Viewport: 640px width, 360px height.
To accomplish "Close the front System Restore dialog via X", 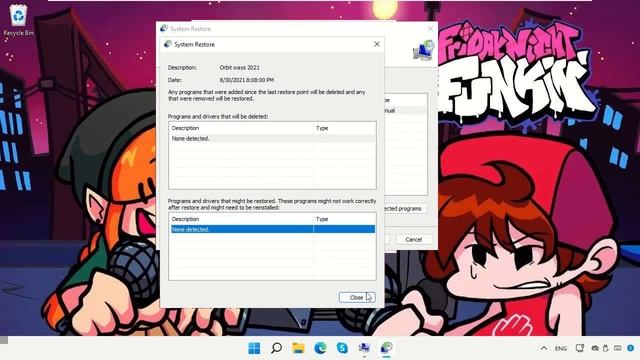I will coord(377,44).
